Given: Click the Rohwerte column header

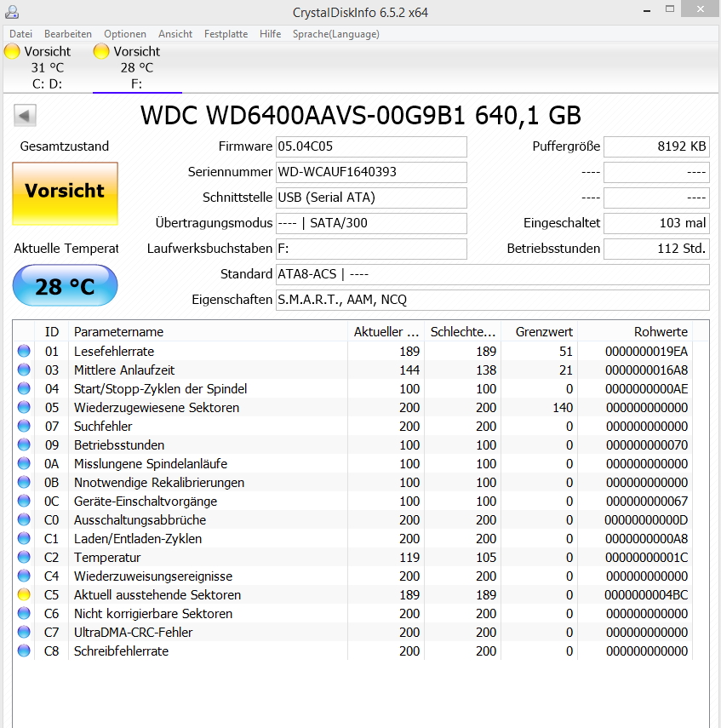Looking at the screenshot, I should tap(635, 331).
